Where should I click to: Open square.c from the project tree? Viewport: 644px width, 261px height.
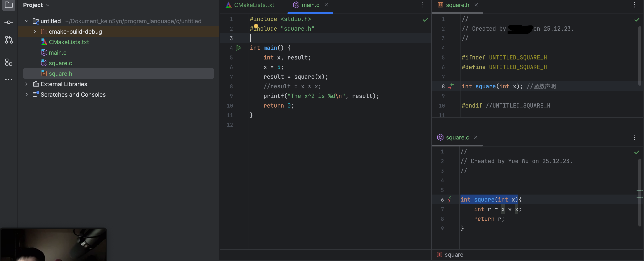click(60, 63)
